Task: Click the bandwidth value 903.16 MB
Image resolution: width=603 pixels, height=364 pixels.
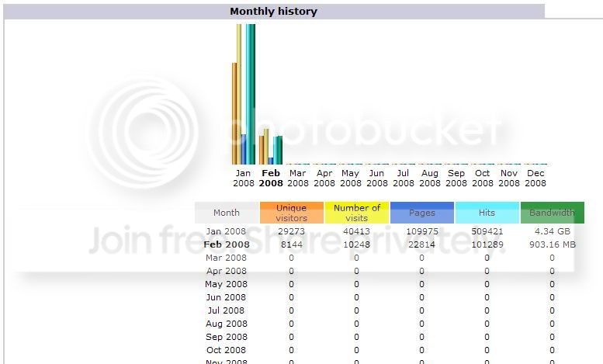Action: click(x=553, y=244)
